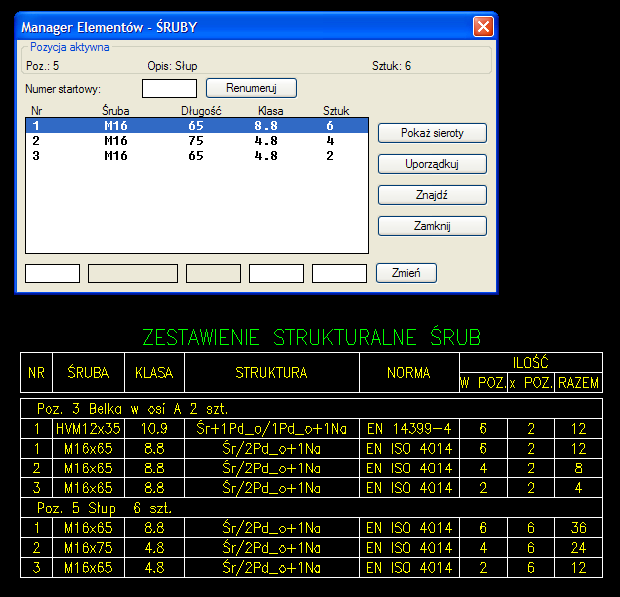
Task: Click the Sztuk edit field below the list
Action: pos(339,273)
